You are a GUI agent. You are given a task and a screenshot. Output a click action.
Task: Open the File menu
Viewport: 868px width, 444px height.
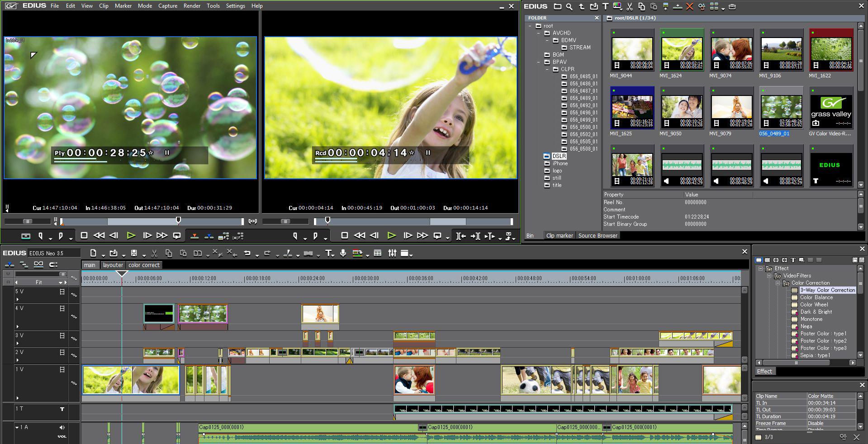coord(55,6)
